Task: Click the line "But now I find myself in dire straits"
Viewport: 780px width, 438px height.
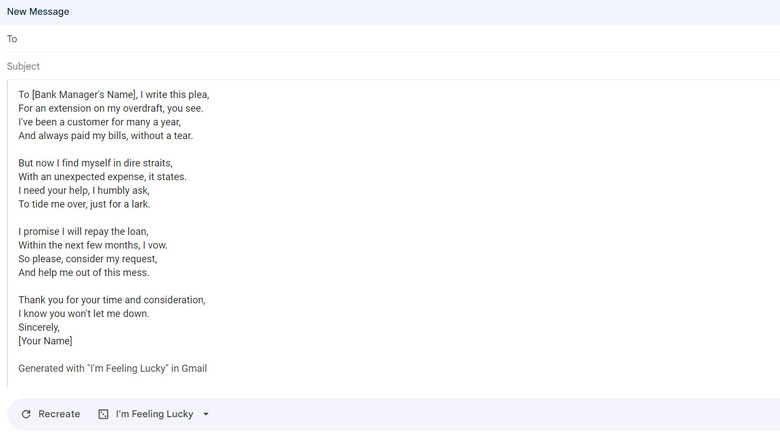Action: click(x=95, y=162)
